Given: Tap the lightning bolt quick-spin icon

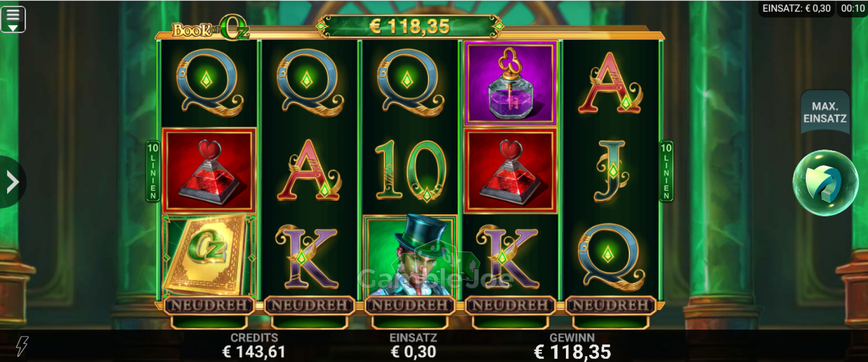Looking at the screenshot, I should click(x=22, y=346).
